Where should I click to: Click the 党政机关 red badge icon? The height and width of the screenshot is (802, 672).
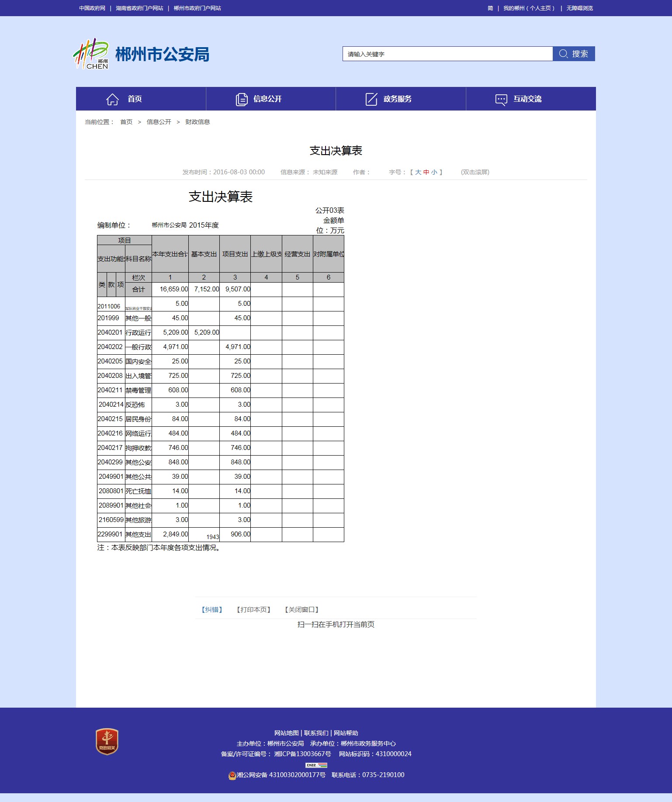[x=107, y=741]
